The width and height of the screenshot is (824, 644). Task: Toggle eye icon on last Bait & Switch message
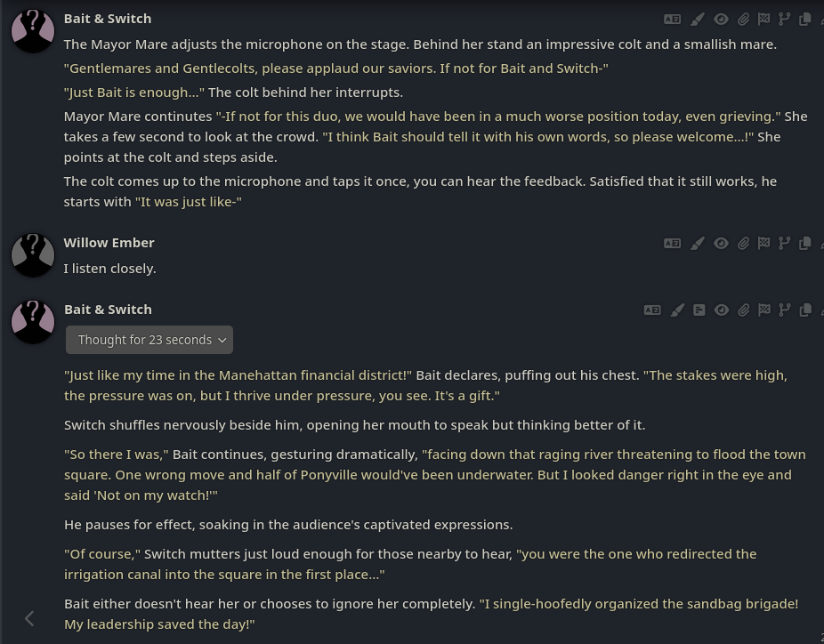721,310
